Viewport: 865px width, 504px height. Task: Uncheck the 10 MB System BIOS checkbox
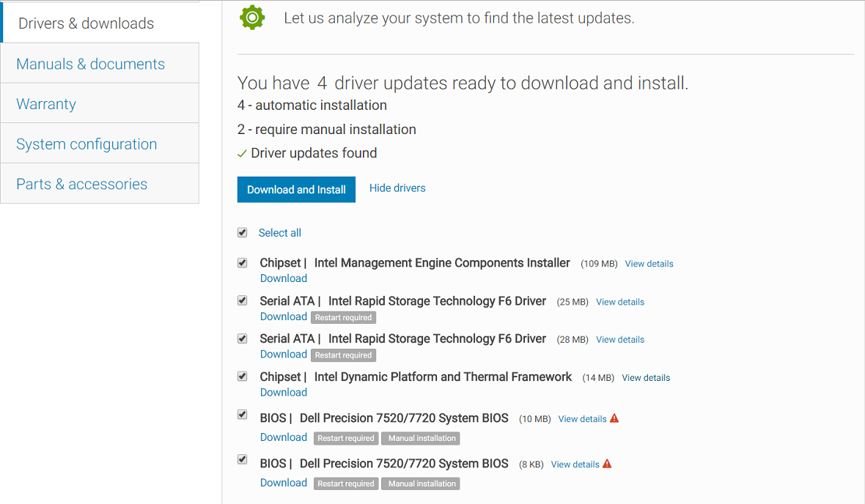242,414
